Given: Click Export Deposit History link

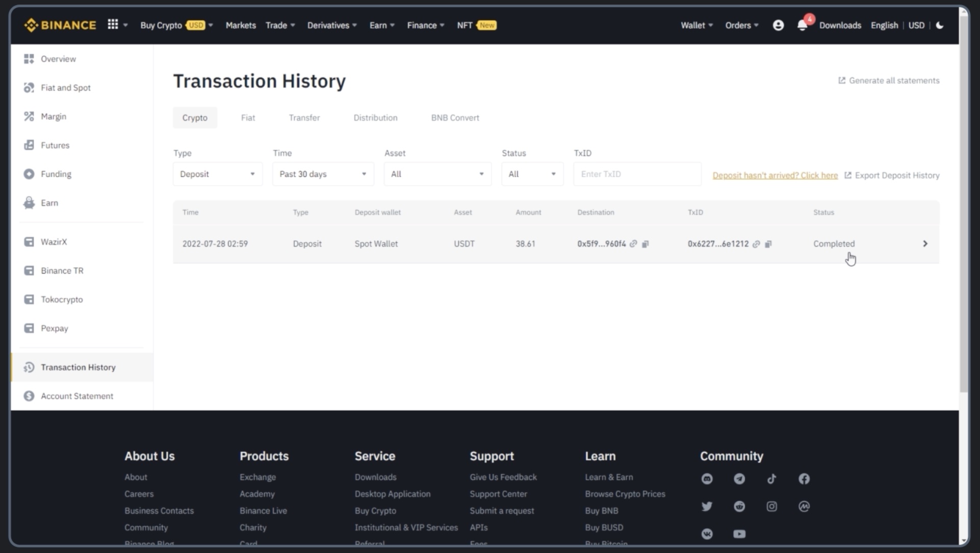Looking at the screenshot, I should (892, 175).
